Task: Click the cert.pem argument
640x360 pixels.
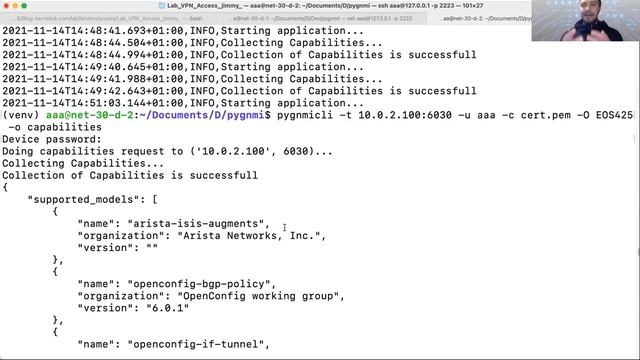Action: 546,115
